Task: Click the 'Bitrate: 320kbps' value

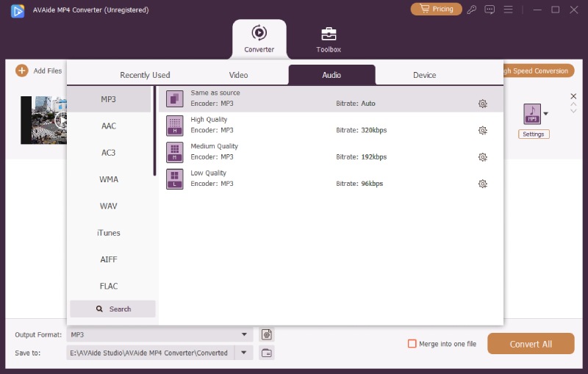Action: 361,130
